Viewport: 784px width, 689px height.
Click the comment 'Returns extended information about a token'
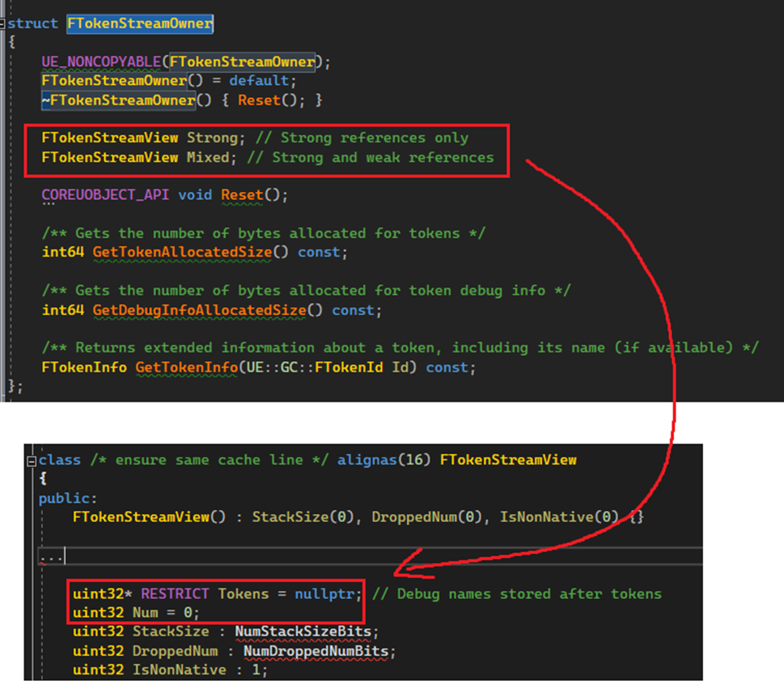[x=400, y=348]
